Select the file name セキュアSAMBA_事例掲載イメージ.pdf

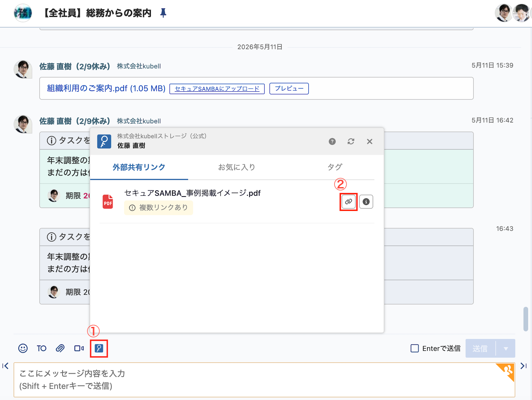coord(192,193)
